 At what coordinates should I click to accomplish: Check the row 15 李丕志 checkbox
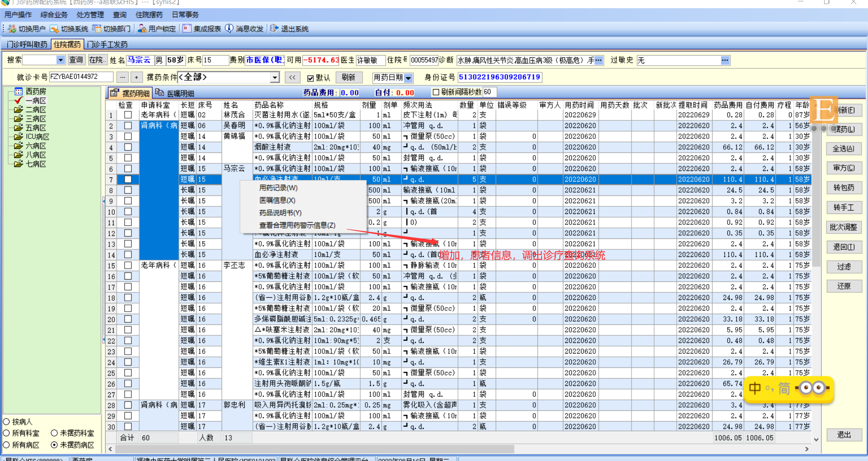coord(128,266)
